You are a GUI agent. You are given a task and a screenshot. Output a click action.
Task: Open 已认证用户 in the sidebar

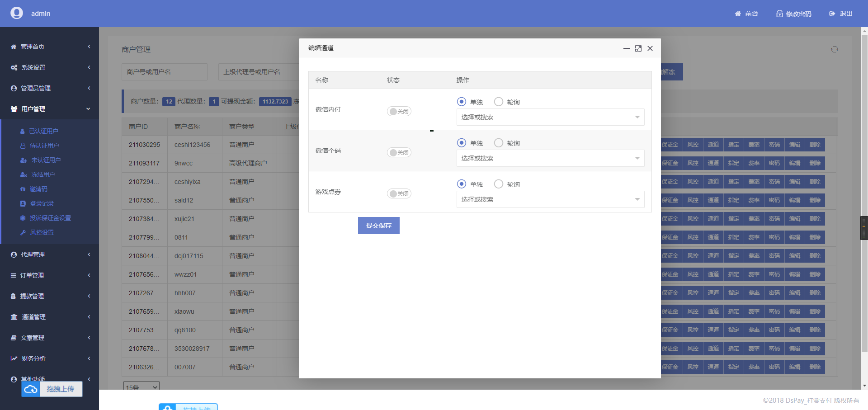click(x=43, y=131)
